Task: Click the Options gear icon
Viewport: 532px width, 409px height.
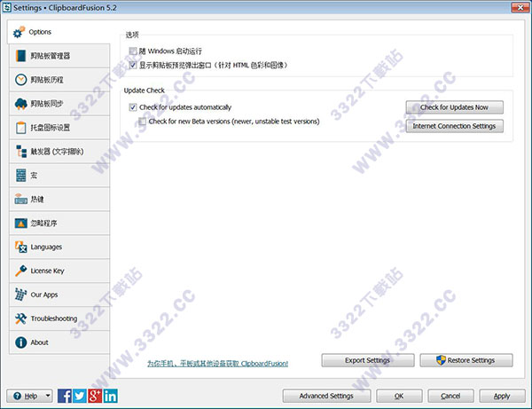Action: tap(19, 32)
